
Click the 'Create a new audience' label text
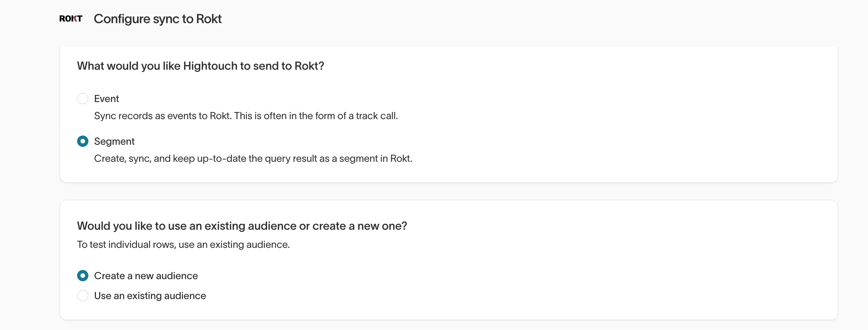click(x=146, y=276)
